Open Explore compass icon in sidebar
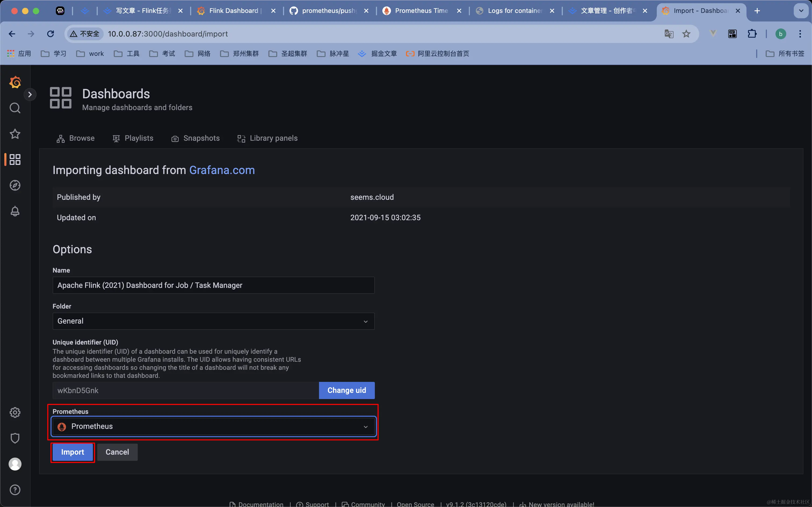Screen dimensions: 812x507 (15, 185)
